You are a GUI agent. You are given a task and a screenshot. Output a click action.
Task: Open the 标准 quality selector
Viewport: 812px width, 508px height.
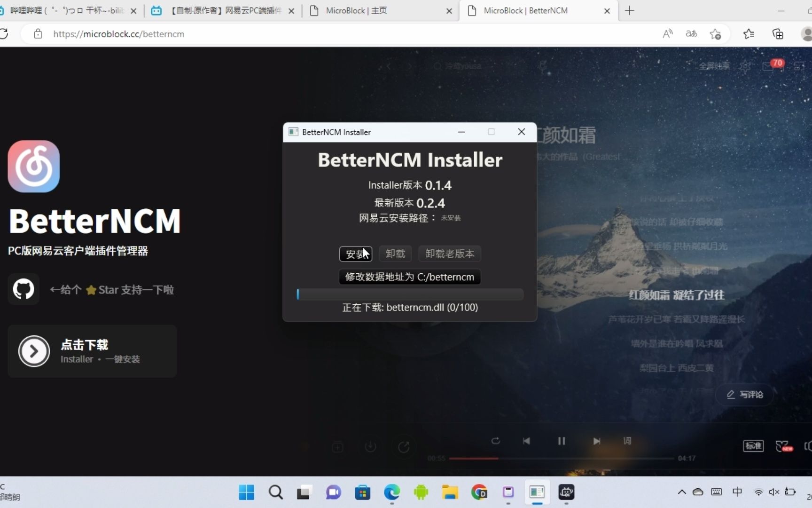coord(753,445)
